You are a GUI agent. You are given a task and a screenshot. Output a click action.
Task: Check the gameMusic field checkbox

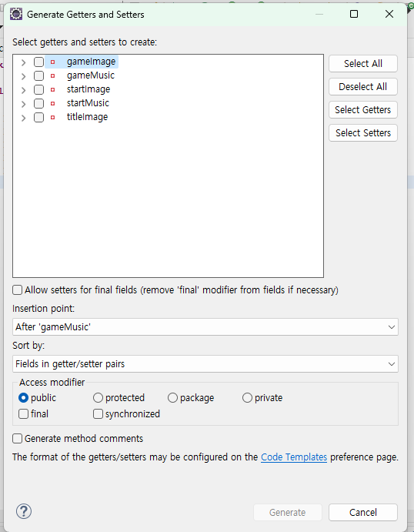tap(38, 75)
